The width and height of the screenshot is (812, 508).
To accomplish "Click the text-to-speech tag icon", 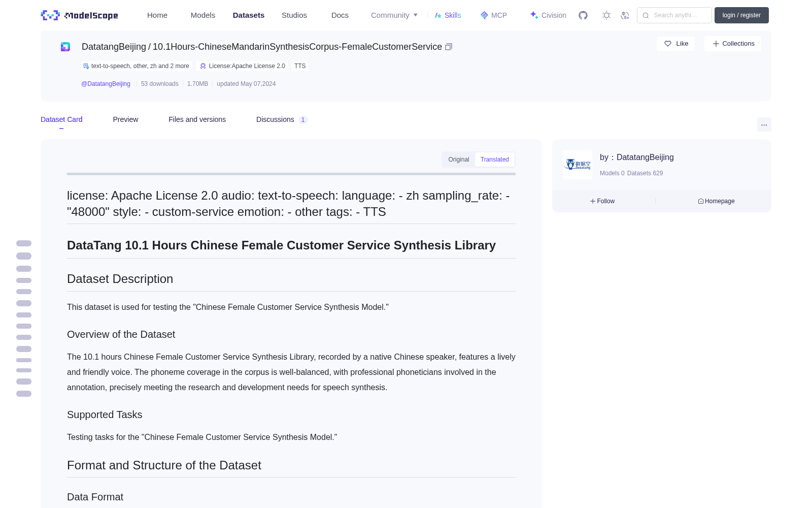I will click(x=86, y=66).
